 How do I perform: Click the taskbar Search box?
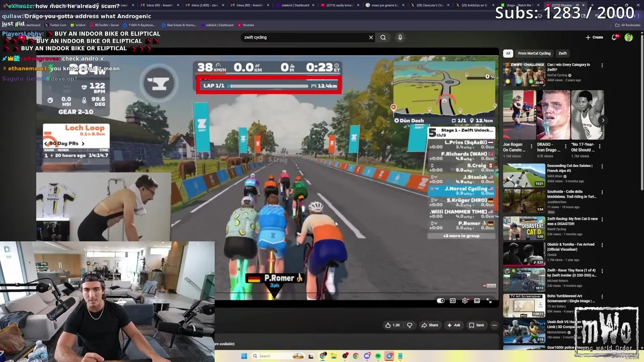(x=278, y=356)
